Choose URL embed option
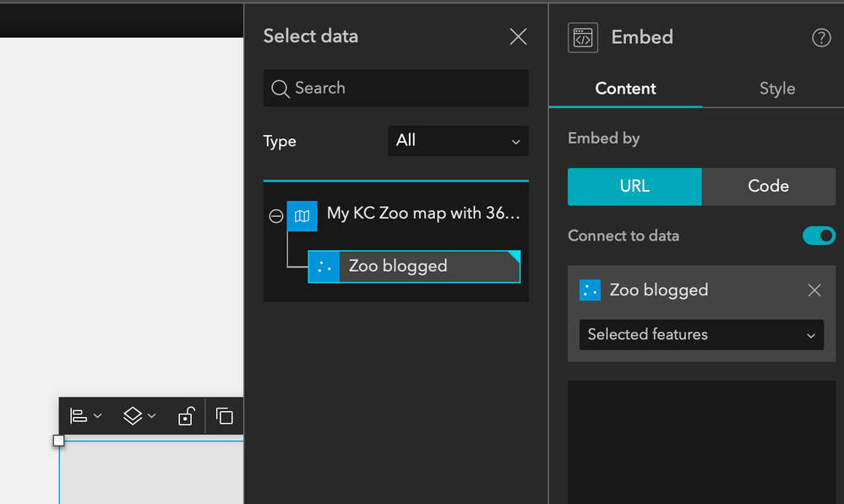Screen dimensions: 844x504 [634, 187]
